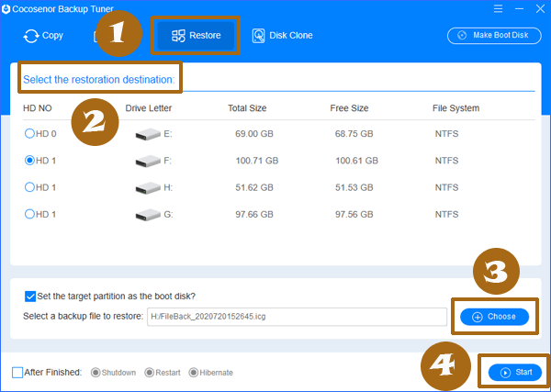Screen dimensions: 551x392
Task: Click the 51.62 GB total size cell
Action: [x=254, y=187]
